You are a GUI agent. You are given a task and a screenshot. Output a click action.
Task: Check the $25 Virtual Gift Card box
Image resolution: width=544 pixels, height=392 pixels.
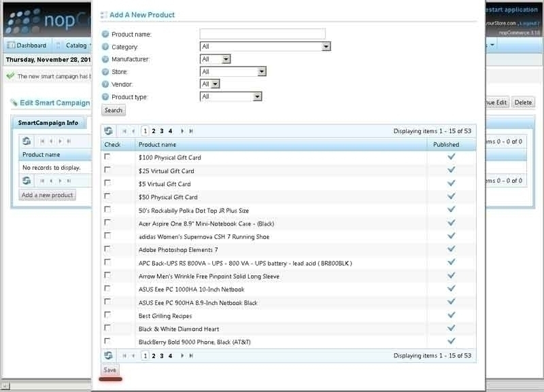pos(107,170)
